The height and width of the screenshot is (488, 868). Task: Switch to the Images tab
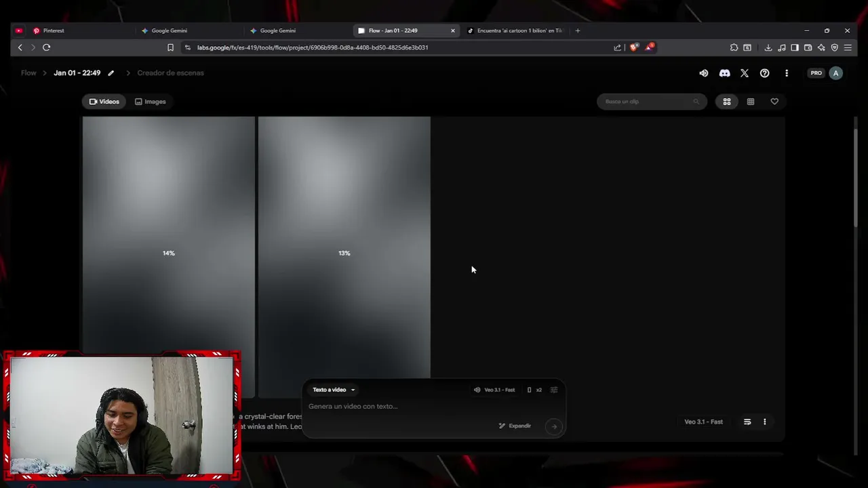151,102
